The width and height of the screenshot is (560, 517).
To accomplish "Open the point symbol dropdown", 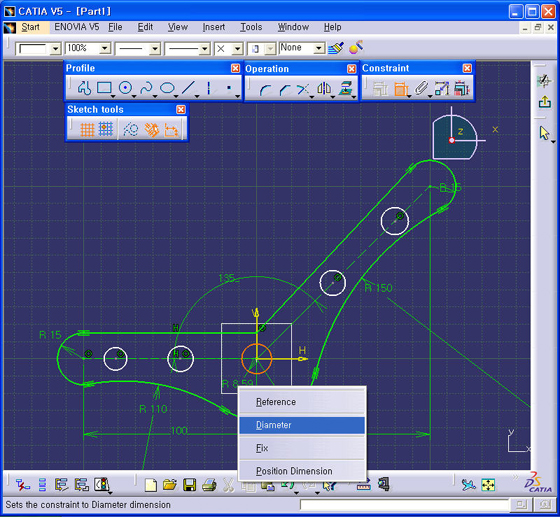I will tap(238, 49).
